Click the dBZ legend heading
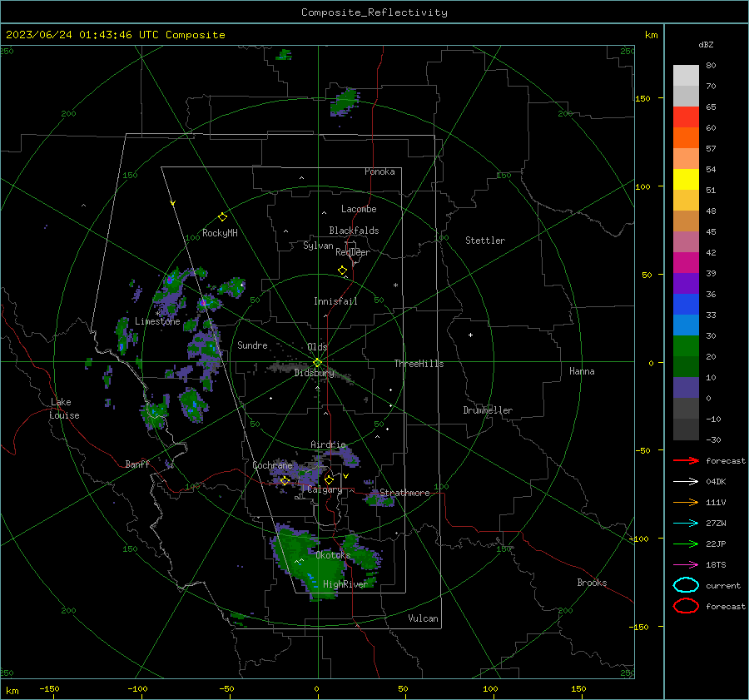The height and width of the screenshot is (700, 749). pyautogui.click(x=706, y=44)
